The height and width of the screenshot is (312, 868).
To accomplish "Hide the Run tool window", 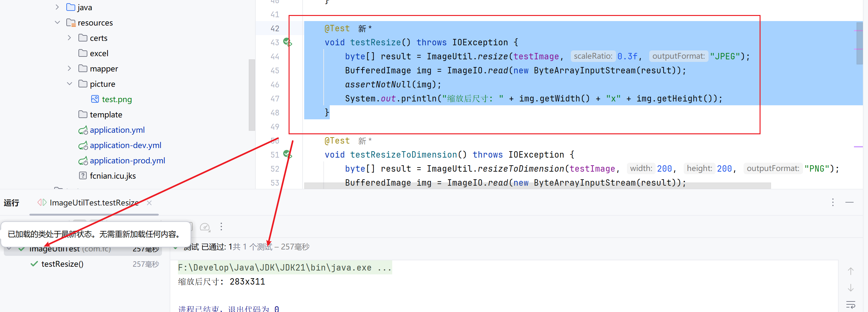I will pyautogui.click(x=850, y=202).
